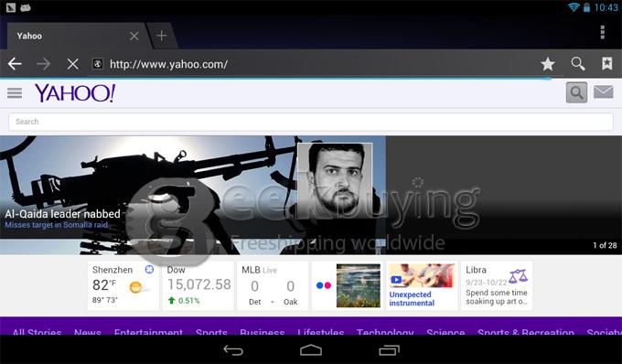
Task: Open Misses target in Somalia raid link
Action: (57, 225)
